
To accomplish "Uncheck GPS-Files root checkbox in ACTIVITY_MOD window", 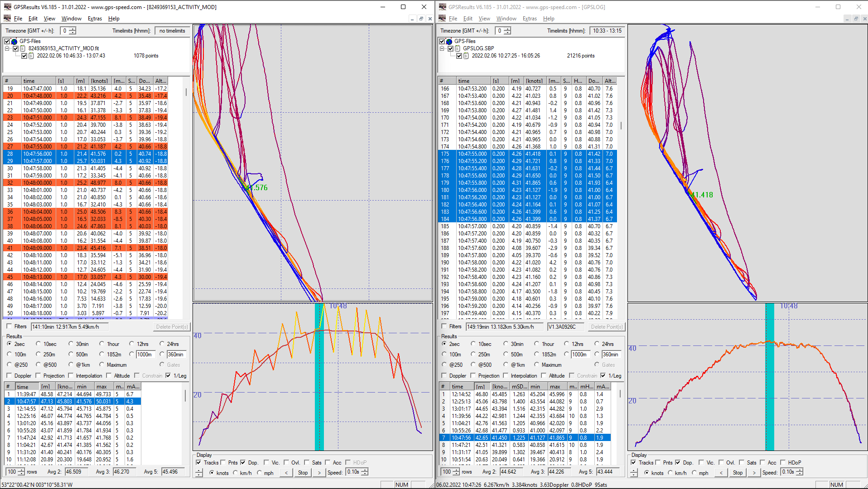I will (x=7, y=41).
